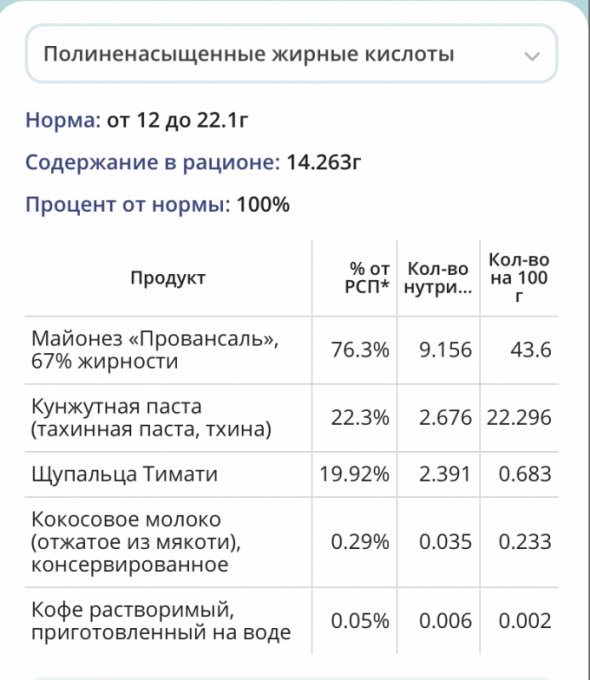Click the 0.035 nutrient amount cell
The image size is (590, 680).
point(445,542)
